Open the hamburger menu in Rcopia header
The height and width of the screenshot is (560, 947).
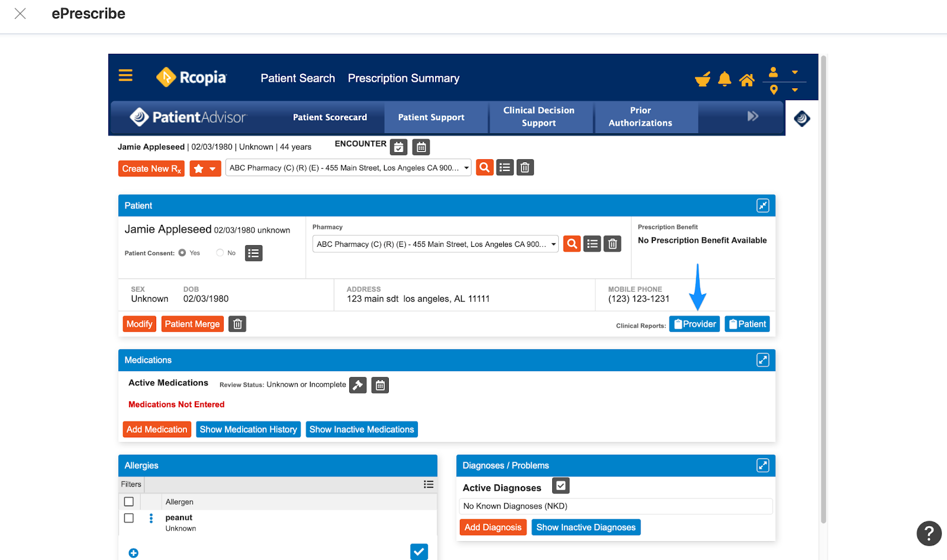125,75
